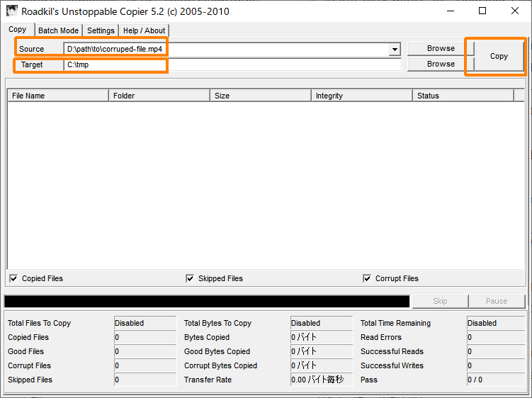Uncheck the Corrupt Files checkbox

(367, 278)
